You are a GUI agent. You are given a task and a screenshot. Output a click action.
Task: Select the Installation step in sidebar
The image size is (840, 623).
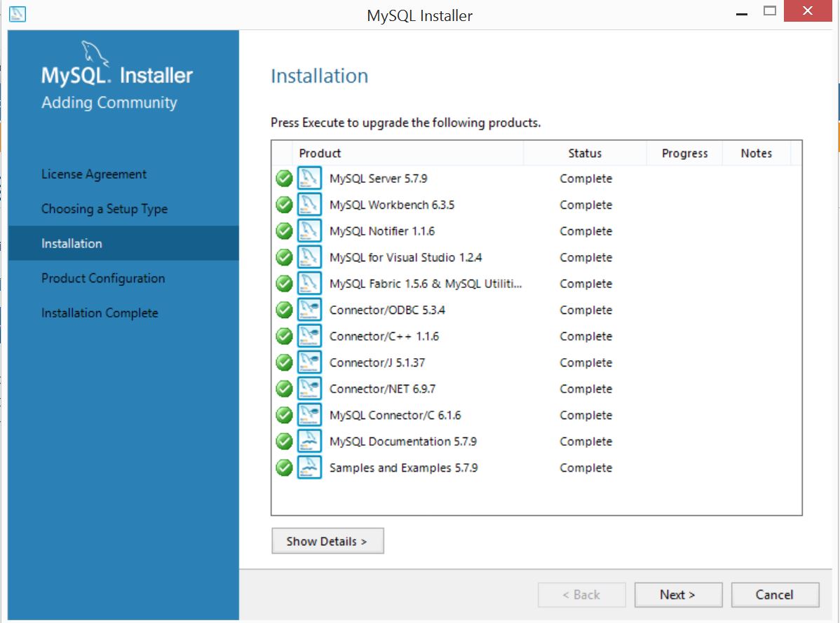point(123,243)
